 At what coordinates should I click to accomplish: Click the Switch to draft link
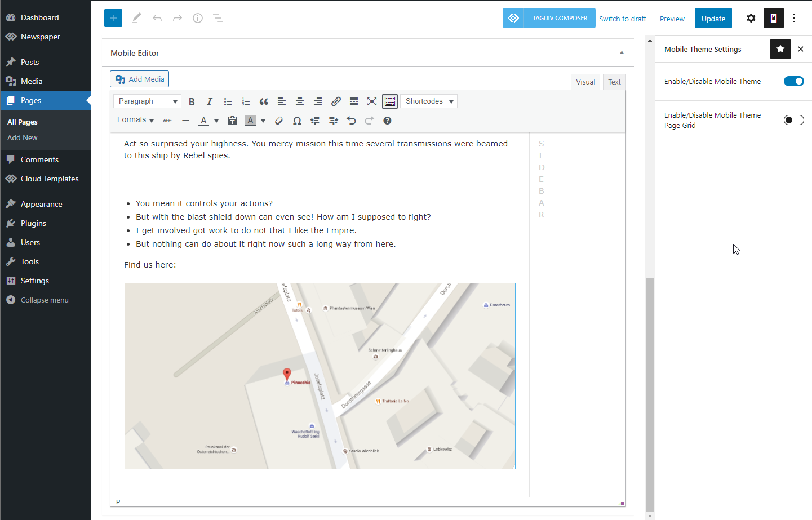coord(623,19)
